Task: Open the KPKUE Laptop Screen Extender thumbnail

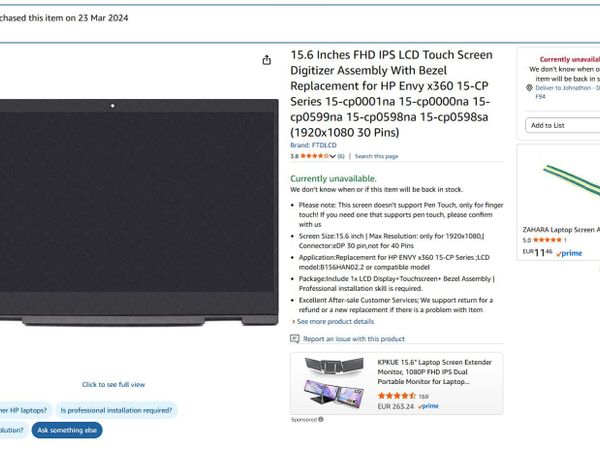Action: point(333,382)
